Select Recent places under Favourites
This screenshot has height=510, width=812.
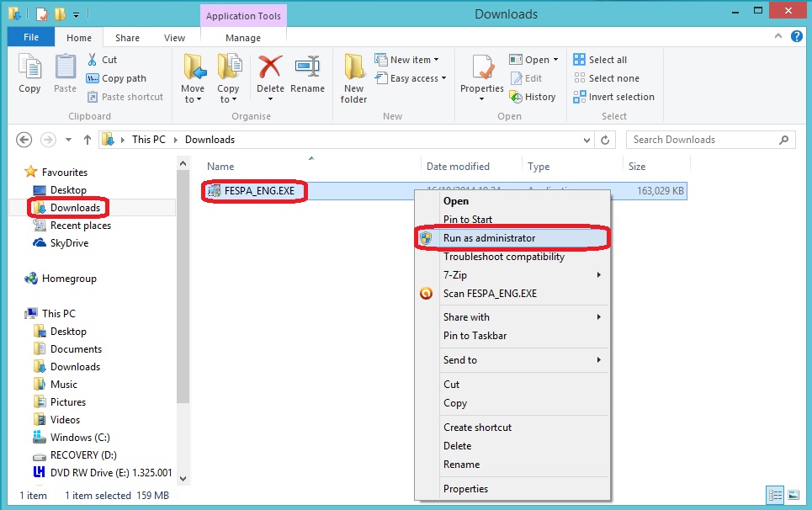pyautogui.click(x=72, y=226)
